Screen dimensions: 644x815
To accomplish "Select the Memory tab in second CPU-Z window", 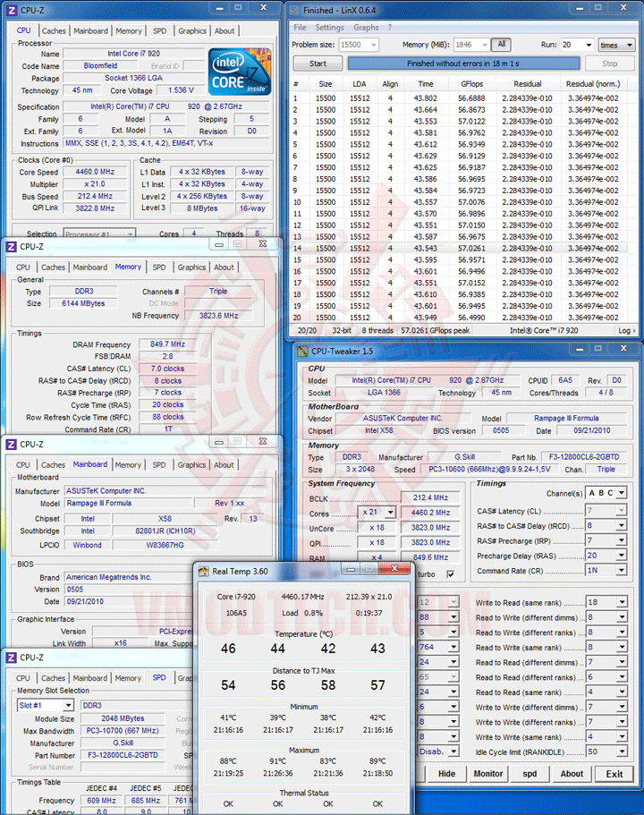I will coord(128,267).
